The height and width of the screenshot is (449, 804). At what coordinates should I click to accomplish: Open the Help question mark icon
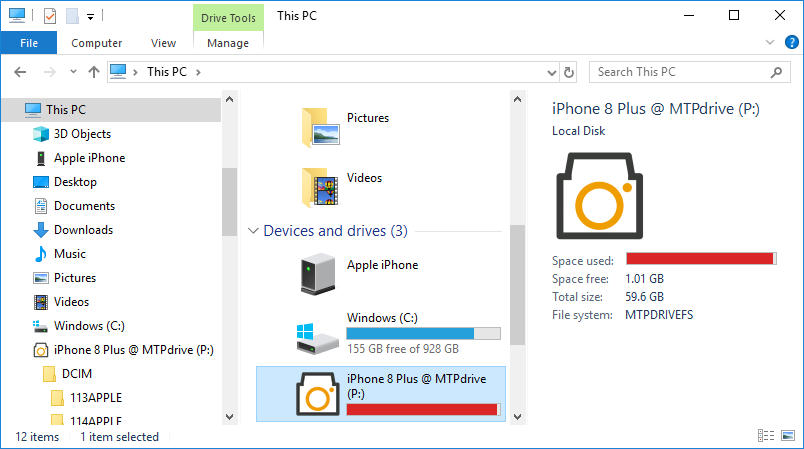pos(790,43)
